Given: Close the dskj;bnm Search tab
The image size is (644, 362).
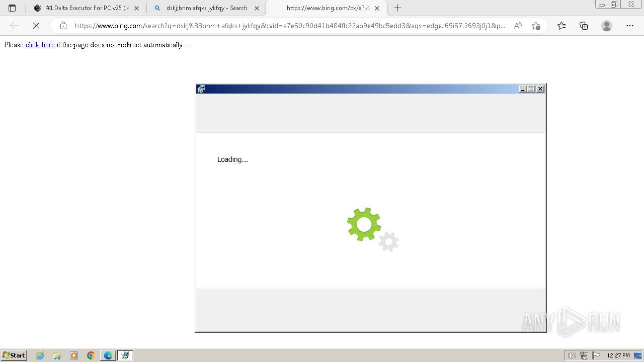Looking at the screenshot, I should coord(257,8).
